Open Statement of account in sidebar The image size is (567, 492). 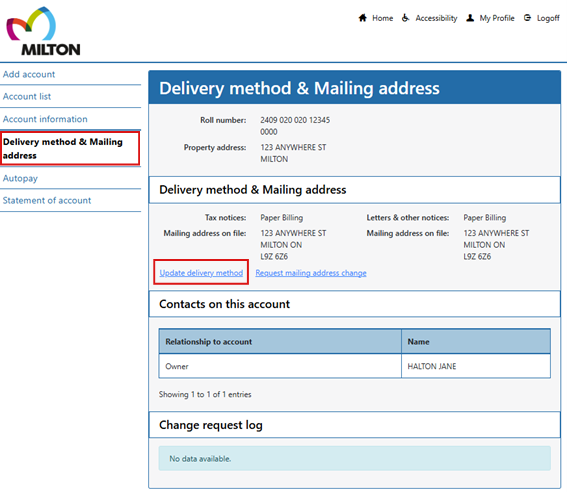coord(47,200)
